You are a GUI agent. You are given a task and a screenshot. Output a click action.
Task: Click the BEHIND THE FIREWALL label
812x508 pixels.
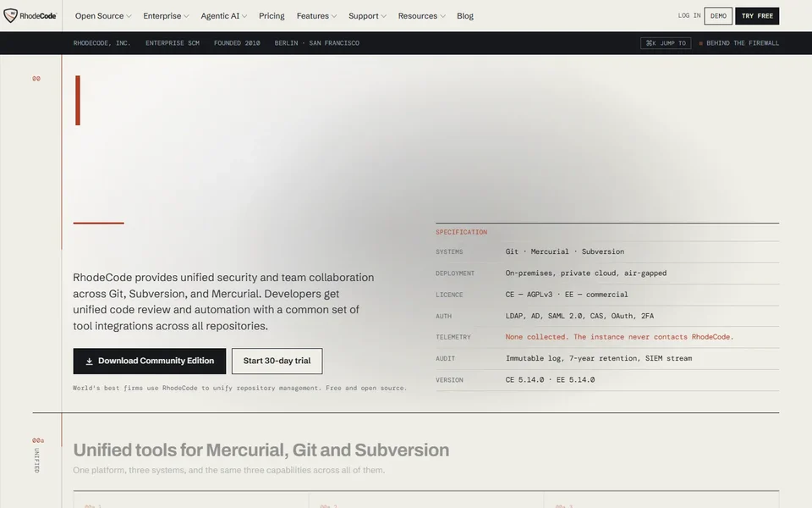pyautogui.click(x=743, y=43)
